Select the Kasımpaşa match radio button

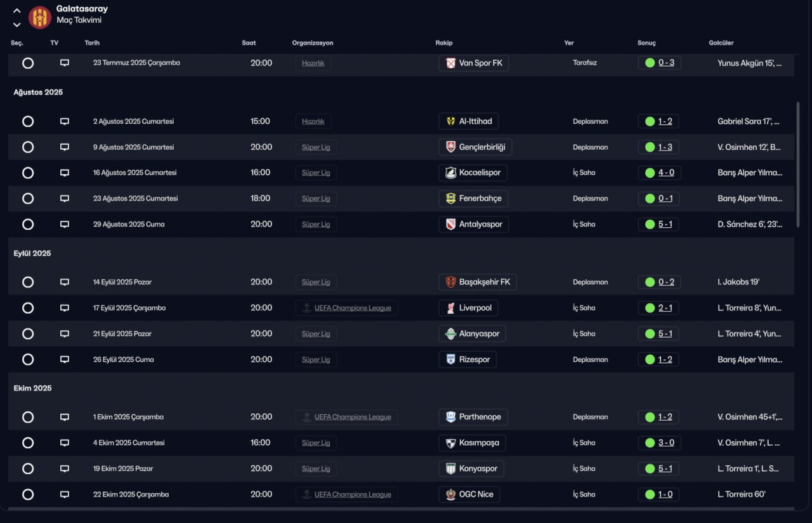(28, 443)
